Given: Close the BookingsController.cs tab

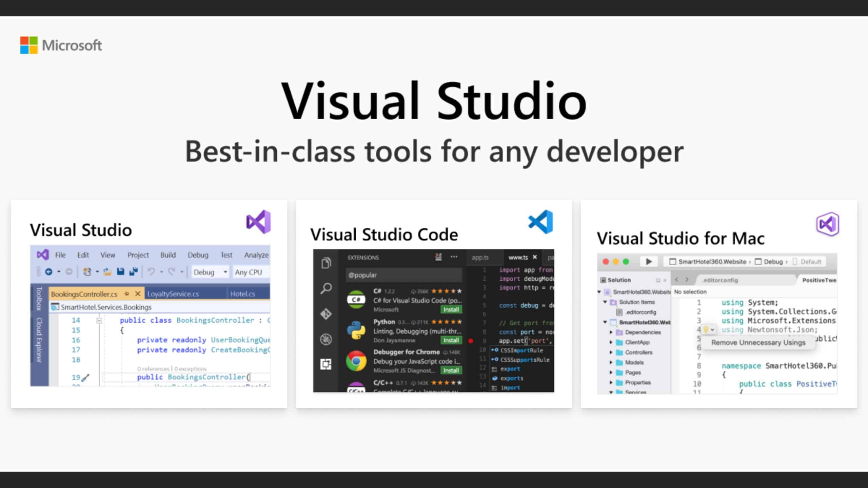Looking at the screenshot, I should 138,294.
